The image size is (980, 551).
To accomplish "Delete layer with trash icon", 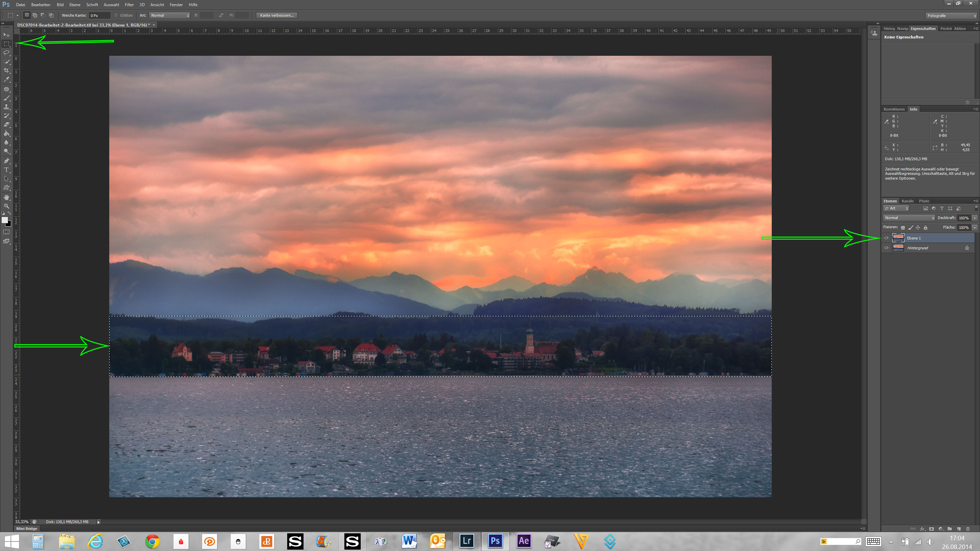I will (968, 529).
